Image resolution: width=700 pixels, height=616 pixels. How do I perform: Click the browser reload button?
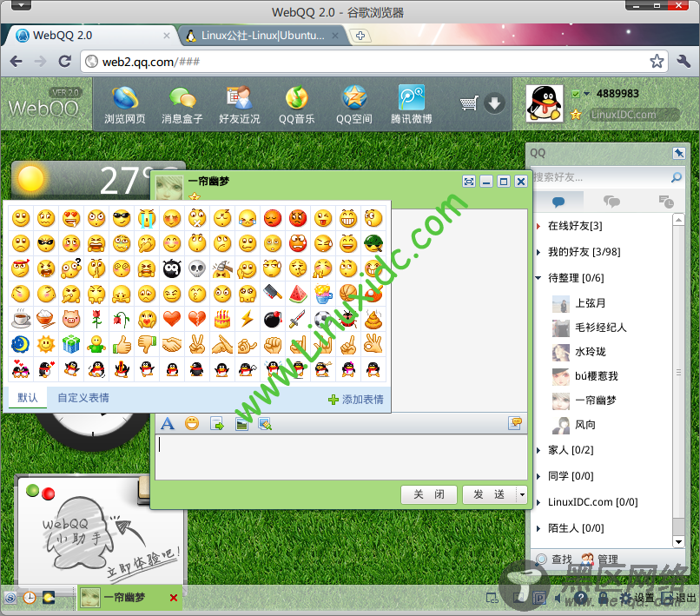pos(65,61)
